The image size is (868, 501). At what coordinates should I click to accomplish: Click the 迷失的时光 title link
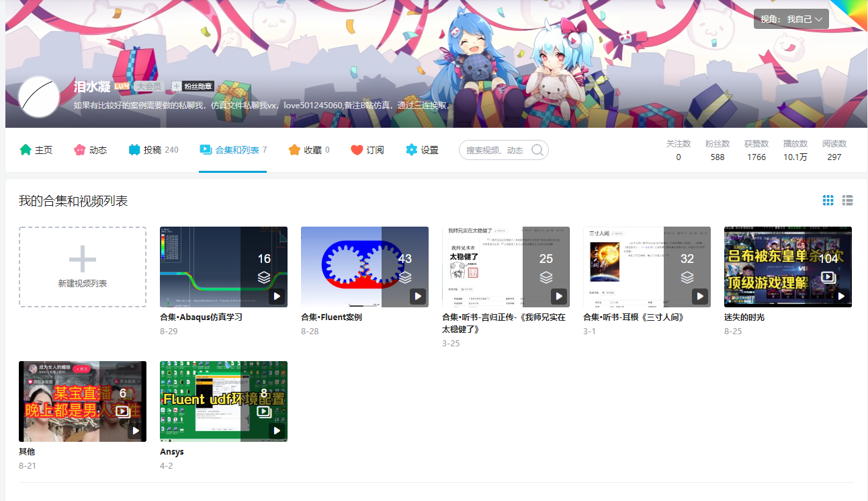point(744,317)
